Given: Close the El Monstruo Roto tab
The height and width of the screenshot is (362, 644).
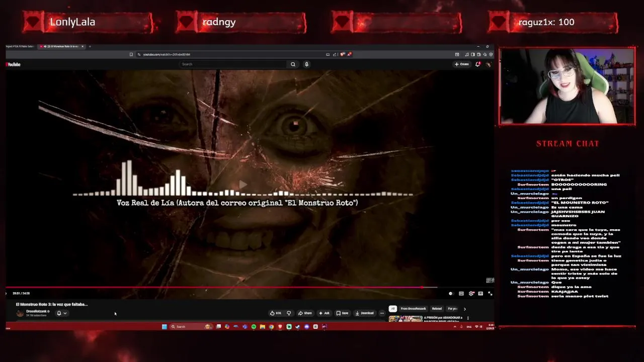Looking at the screenshot, I should coord(83,46).
